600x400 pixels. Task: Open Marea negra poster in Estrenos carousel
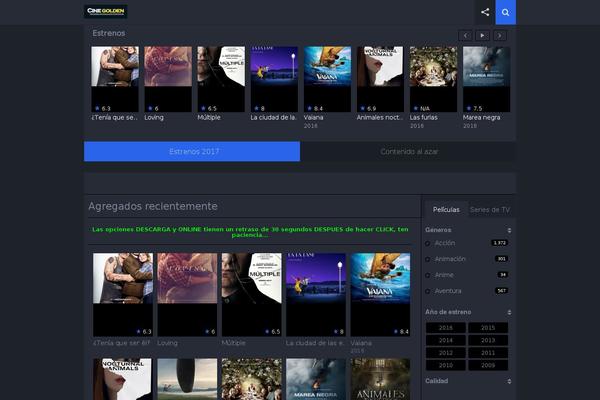tap(486, 79)
